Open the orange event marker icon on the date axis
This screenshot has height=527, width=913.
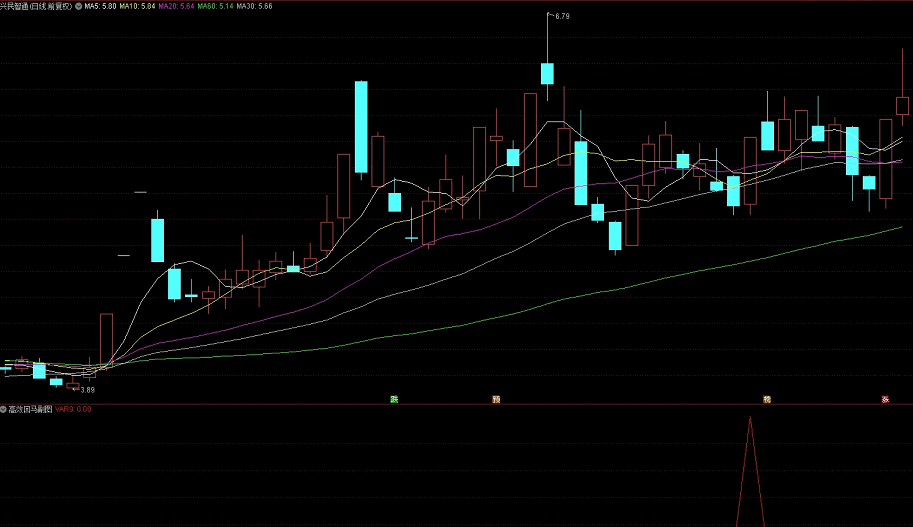point(496,399)
